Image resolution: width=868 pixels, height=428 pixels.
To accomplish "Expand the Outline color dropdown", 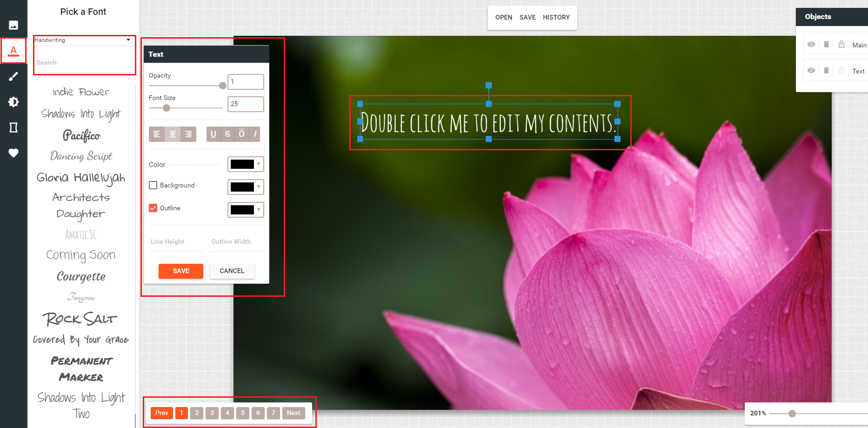I will 246,210.
